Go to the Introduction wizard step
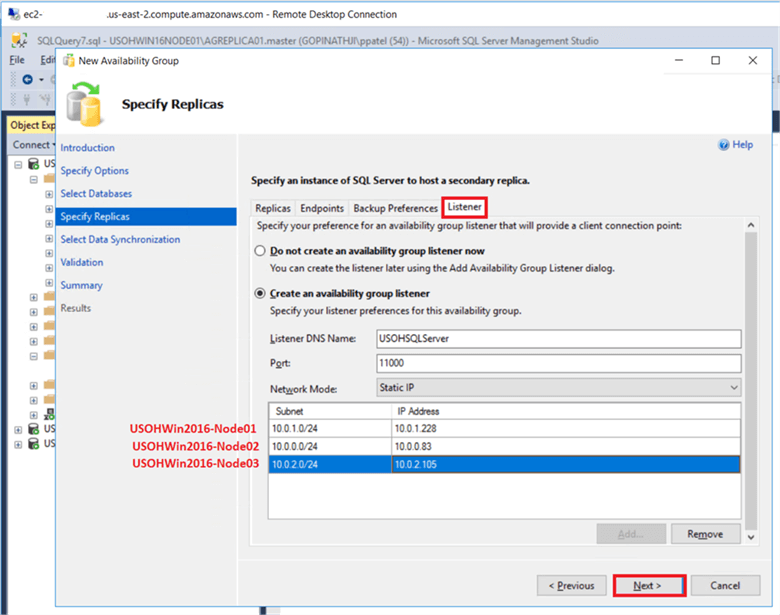The image size is (780, 615). point(88,148)
